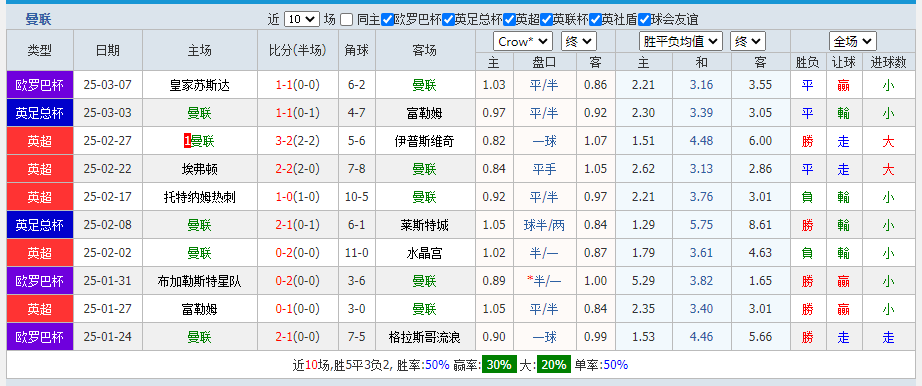This screenshot has width=922, height=386.
Task: Click 英足总杯 badge on 25-02-08 row
Action: coord(40,225)
